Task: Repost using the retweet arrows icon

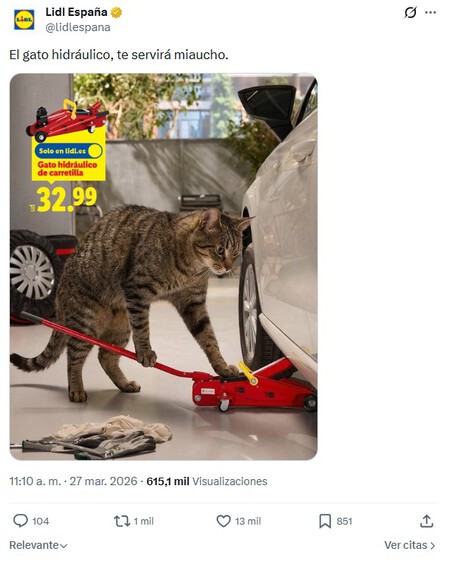Action: [x=122, y=521]
